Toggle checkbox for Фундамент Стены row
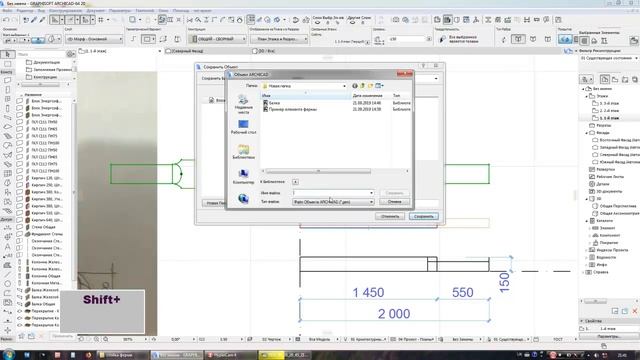Image resolution: width=640 pixels, height=360 pixels. point(20,234)
